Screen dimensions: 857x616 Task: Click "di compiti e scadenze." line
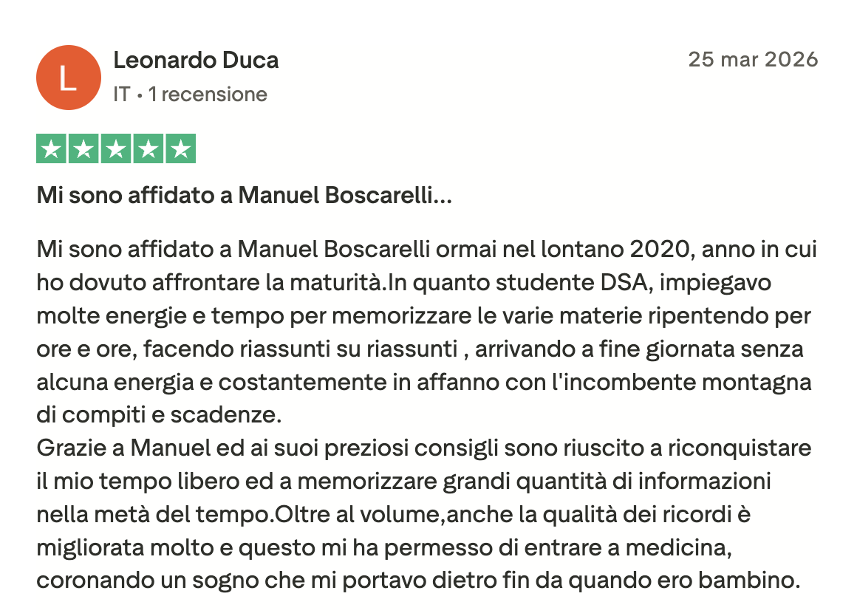coord(159,415)
